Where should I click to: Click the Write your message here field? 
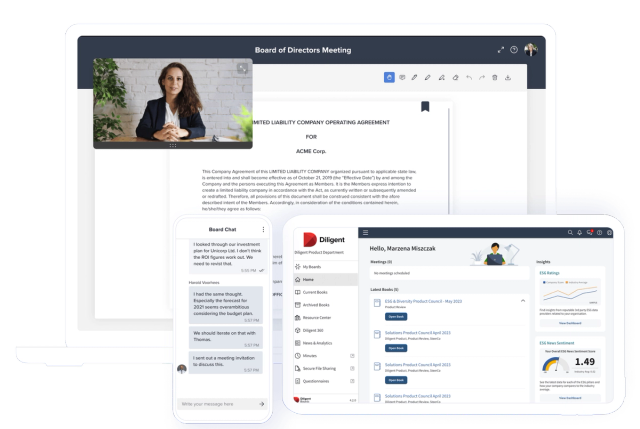tap(218, 404)
